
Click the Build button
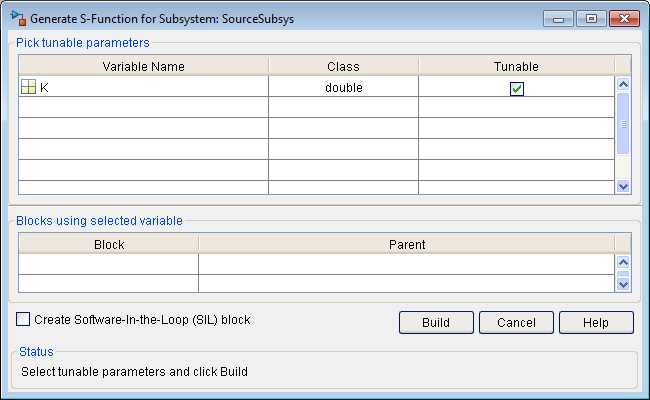click(x=435, y=323)
